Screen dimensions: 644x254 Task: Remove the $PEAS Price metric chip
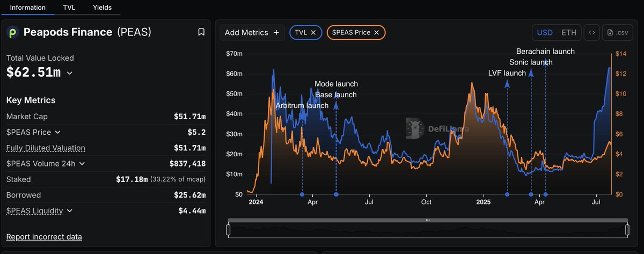377,33
